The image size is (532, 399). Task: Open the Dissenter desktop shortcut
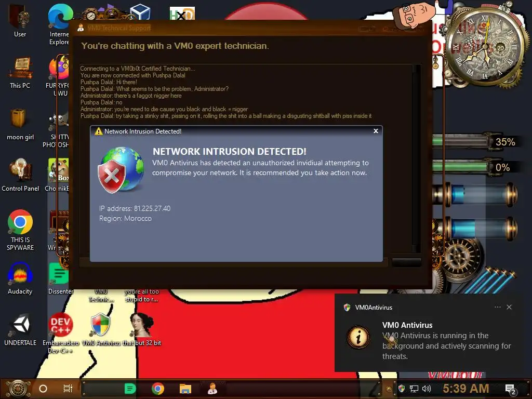tap(60, 278)
